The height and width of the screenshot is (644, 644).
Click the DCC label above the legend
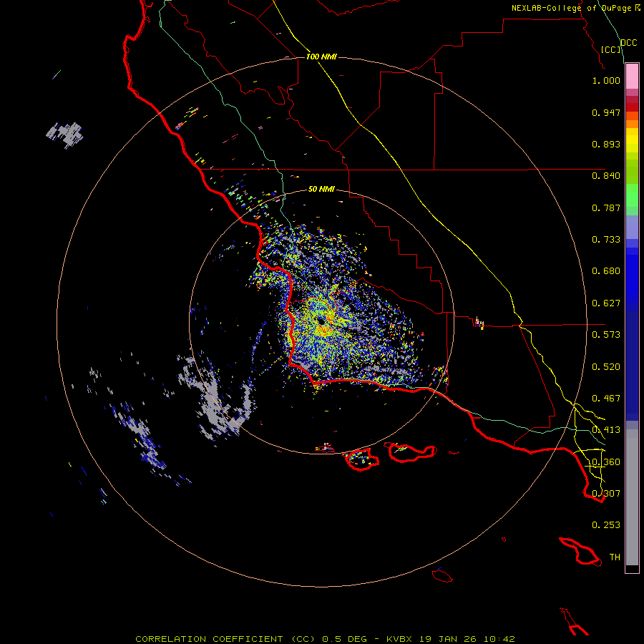click(628, 43)
